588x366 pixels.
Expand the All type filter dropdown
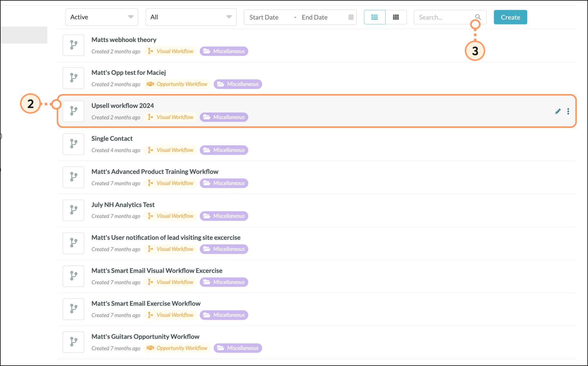click(191, 17)
